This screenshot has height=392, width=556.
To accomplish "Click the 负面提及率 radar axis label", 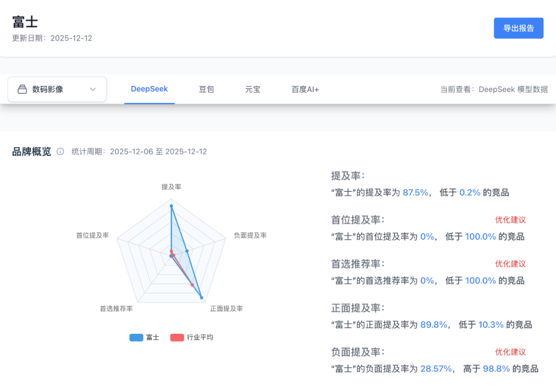I will [x=250, y=235].
